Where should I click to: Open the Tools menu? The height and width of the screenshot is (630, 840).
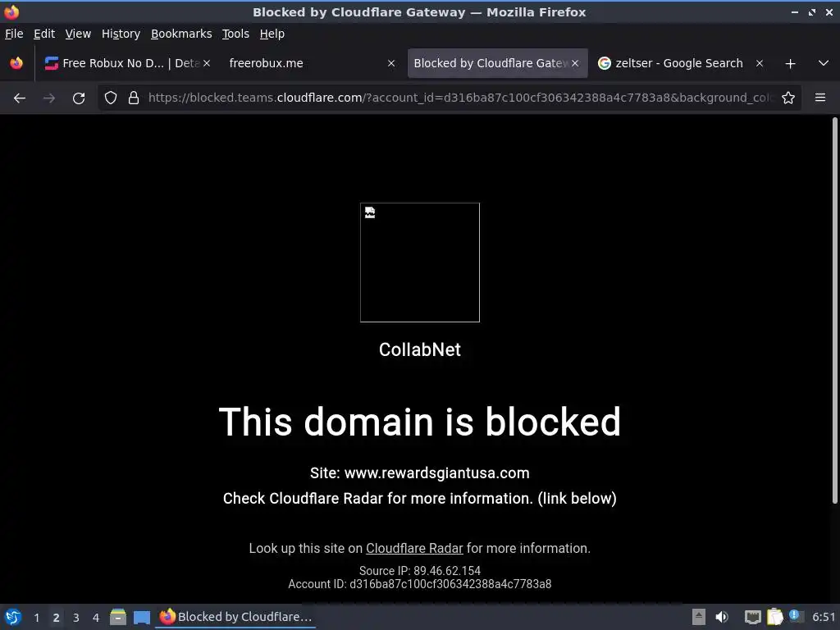(235, 34)
